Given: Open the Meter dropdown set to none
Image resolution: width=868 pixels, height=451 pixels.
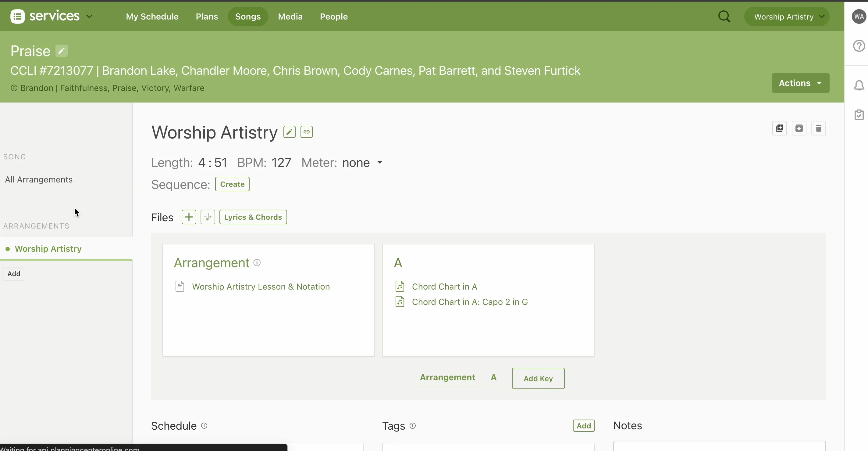Looking at the screenshot, I should [363, 163].
